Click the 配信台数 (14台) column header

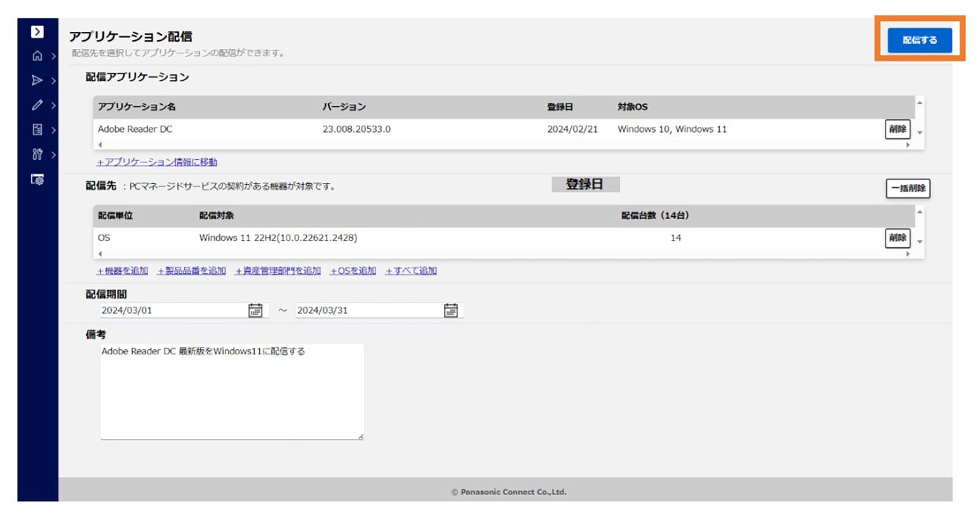tap(655, 215)
